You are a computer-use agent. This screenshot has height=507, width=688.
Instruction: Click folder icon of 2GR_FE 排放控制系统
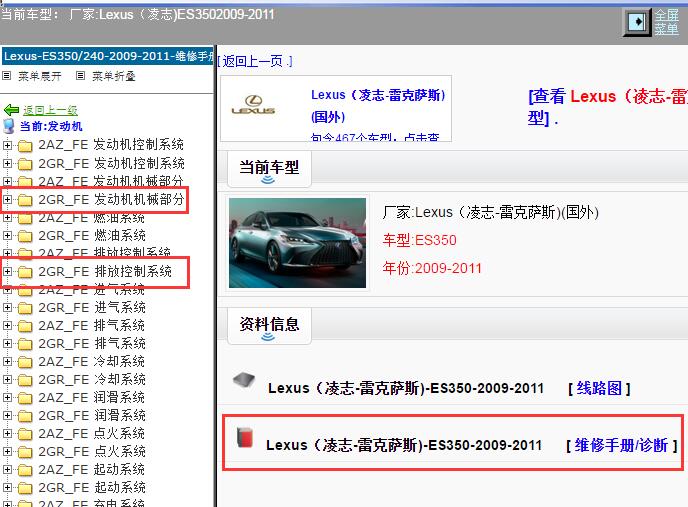coord(25,272)
